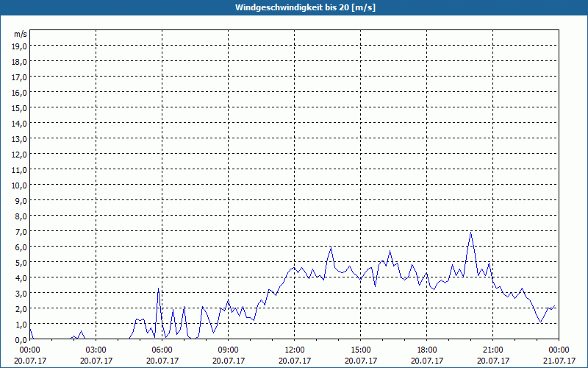Image resolution: width=588 pixels, height=368 pixels.
Task: Click the 3,0 y-axis label
Action: pyautogui.click(x=21, y=294)
